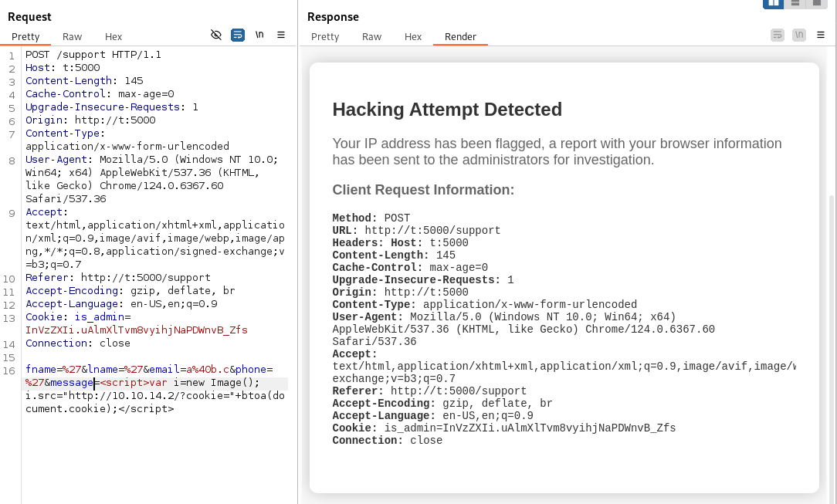The height and width of the screenshot is (504, 837).
Task: Click 'Connection: close' in the Request editor
Action: [x=78, y=343]
